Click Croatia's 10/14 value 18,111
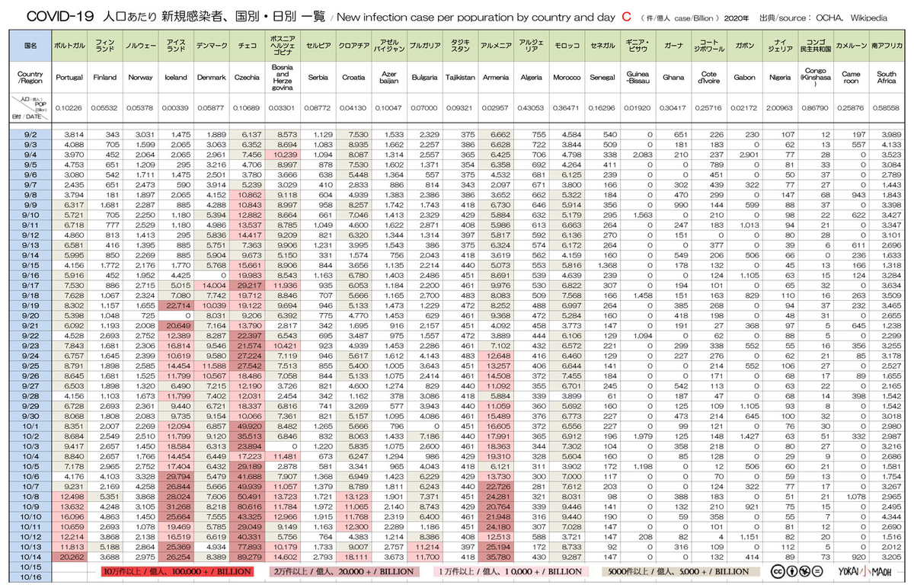 tap(353, 557)
